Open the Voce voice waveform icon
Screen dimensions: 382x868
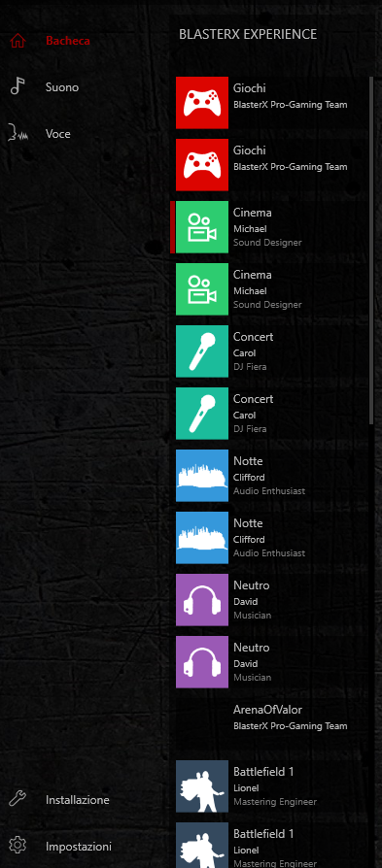tap(17, 133)
